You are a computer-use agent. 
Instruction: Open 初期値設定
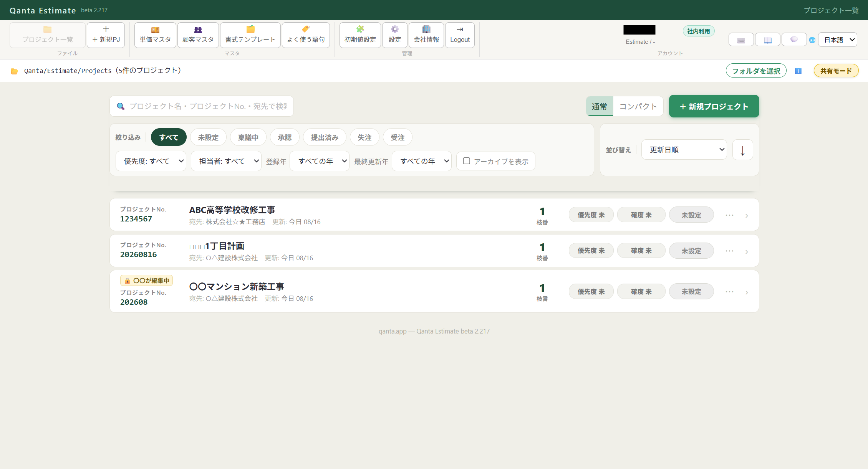pyautogui.click(x=360, y=35)
